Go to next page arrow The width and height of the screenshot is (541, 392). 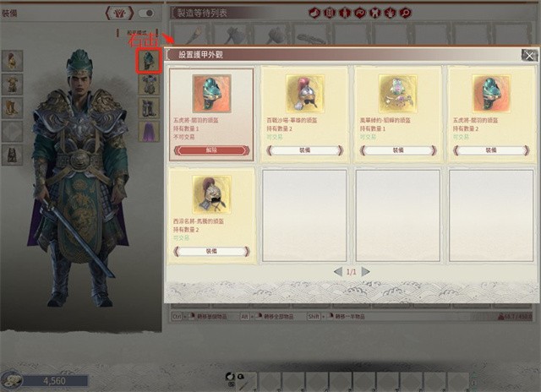click(x=366, y=272)
